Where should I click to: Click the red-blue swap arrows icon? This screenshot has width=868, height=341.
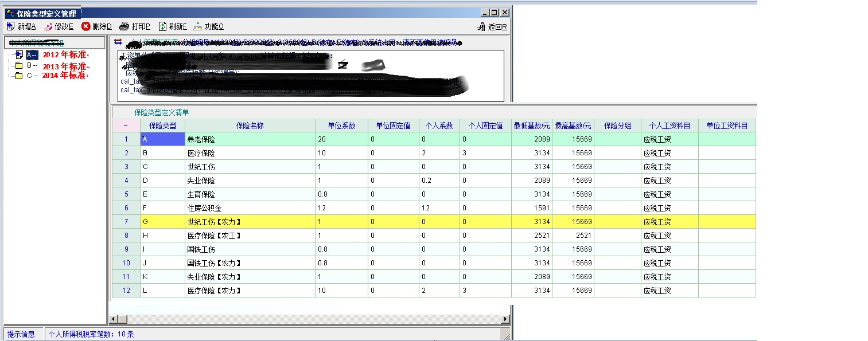point(118,41)
